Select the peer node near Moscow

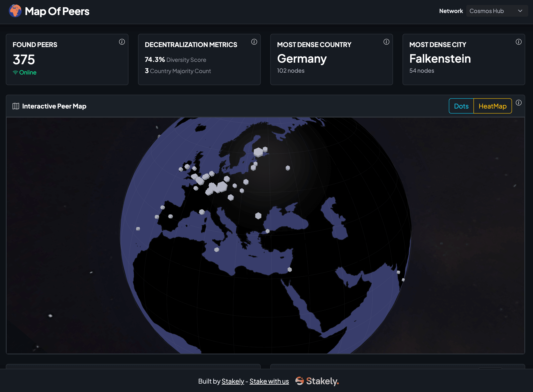pyautogui.click(x=288, y=168)
